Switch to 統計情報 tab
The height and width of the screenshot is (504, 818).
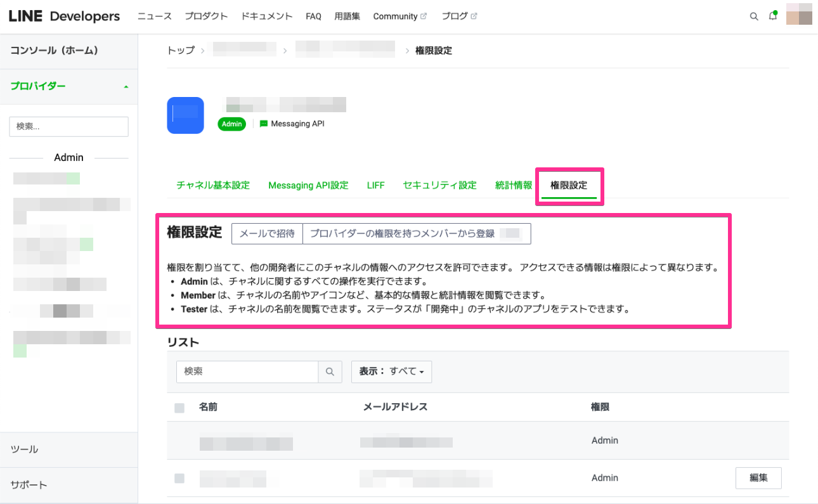(x=514, y=186)
